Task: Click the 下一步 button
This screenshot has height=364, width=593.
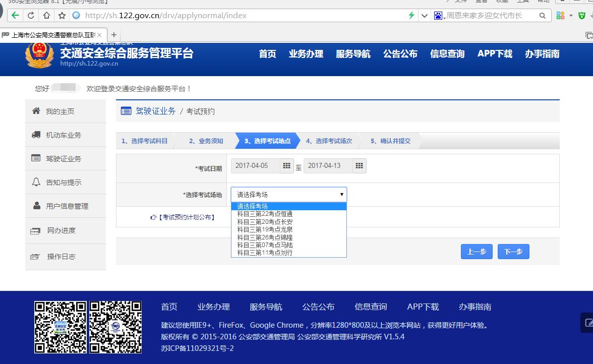Action: pyautogui.click(x=513, y=251)
